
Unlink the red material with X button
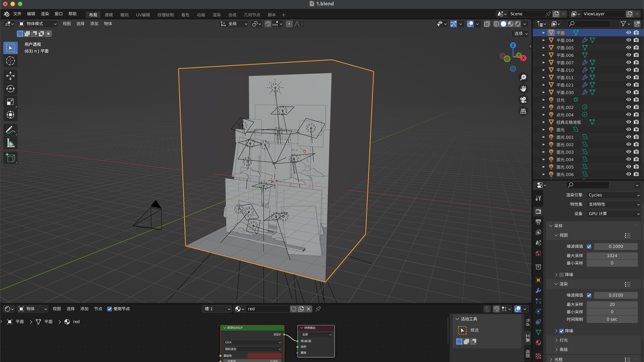pyautogui.click(x=308, y=309)
